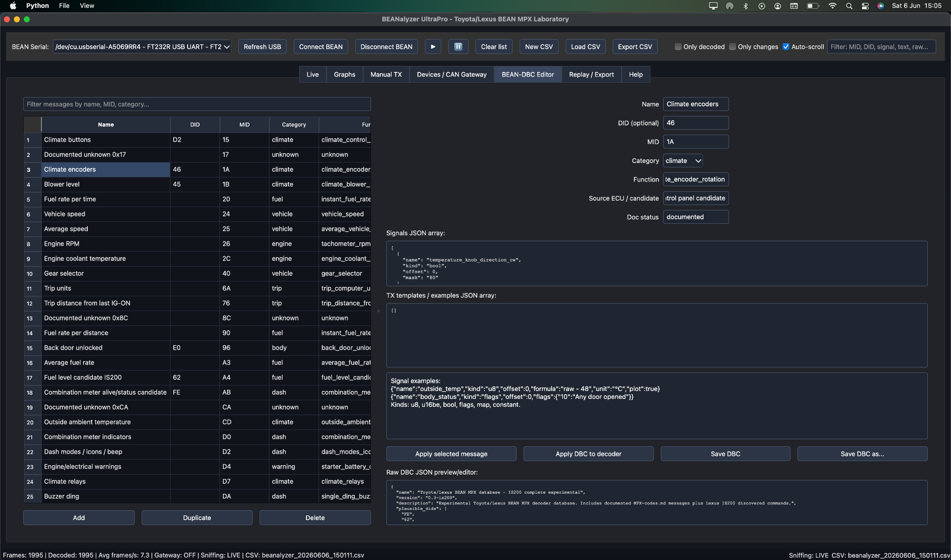951x560 pixels.
Task: Select the Buzzer ding row
Action: click(197, 496)
